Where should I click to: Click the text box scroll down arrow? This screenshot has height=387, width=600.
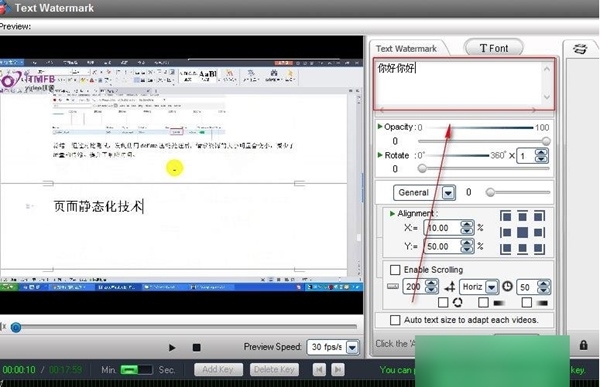[547, 97]
